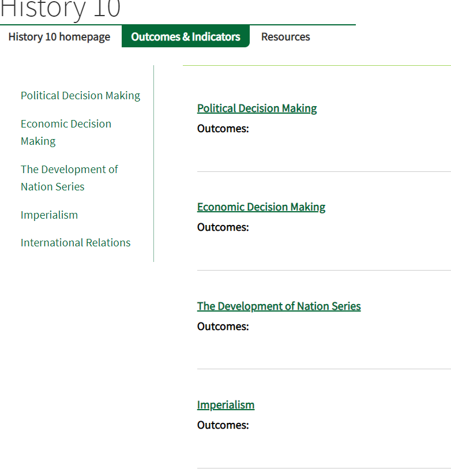This screenshot has height=476, width=451.
Task: Select Imperialism in the left sidebar
Action: pos(49,215)
